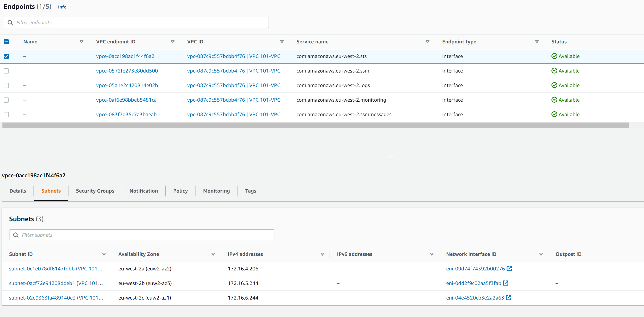Click service name com.amazonaws.eu-west-2.sts
Screen dimensions: 644x317
point(331,56)
